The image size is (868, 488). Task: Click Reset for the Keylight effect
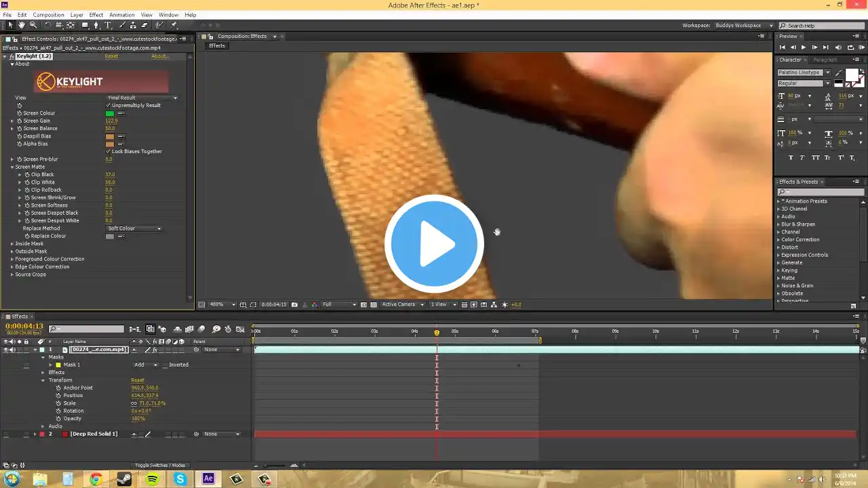pos(111,56)
